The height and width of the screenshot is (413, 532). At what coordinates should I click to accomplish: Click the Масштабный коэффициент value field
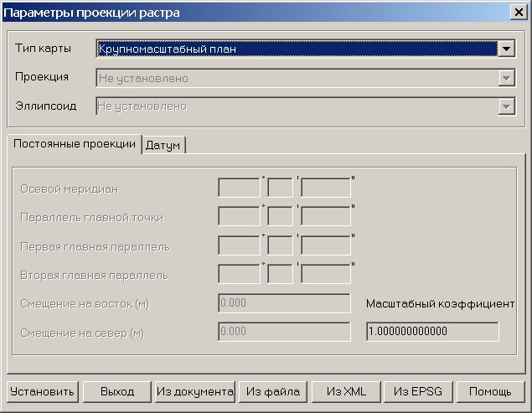(x=431, y=331)
